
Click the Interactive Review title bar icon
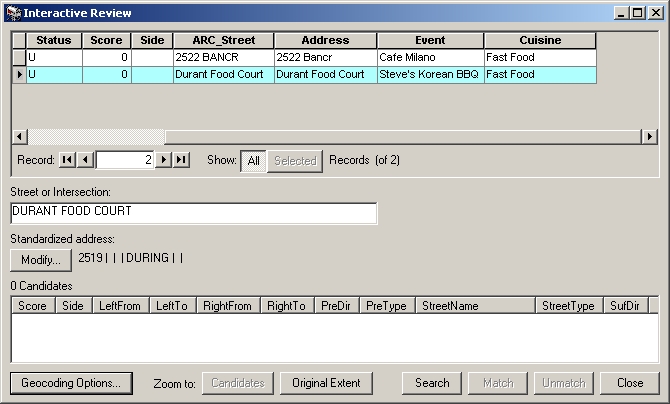pos(12,13)
